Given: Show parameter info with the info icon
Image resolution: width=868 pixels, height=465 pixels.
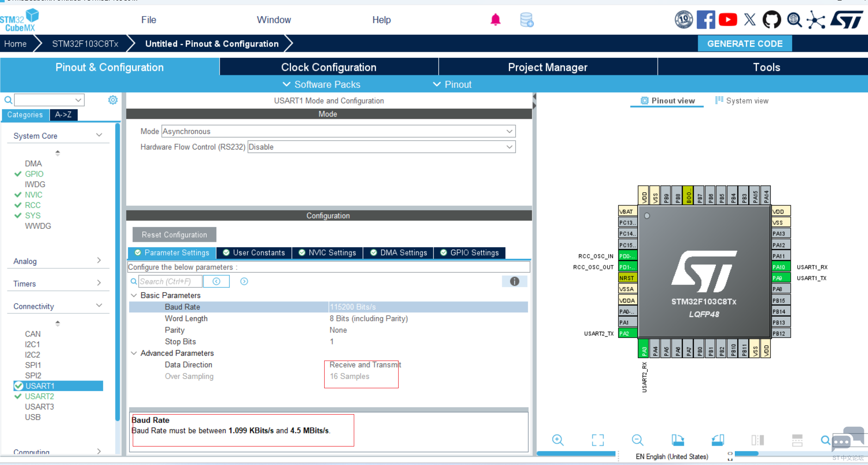Looking at the screenshot, I should point(514,281).
